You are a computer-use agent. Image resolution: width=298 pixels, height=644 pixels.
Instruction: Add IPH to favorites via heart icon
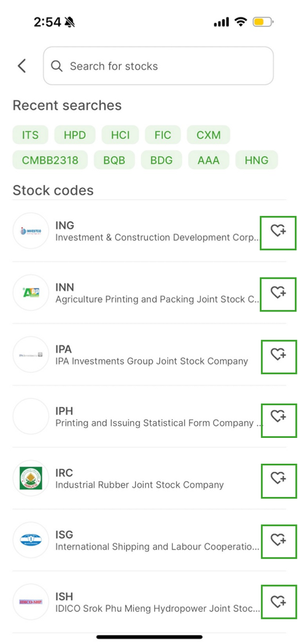(279, 420)
